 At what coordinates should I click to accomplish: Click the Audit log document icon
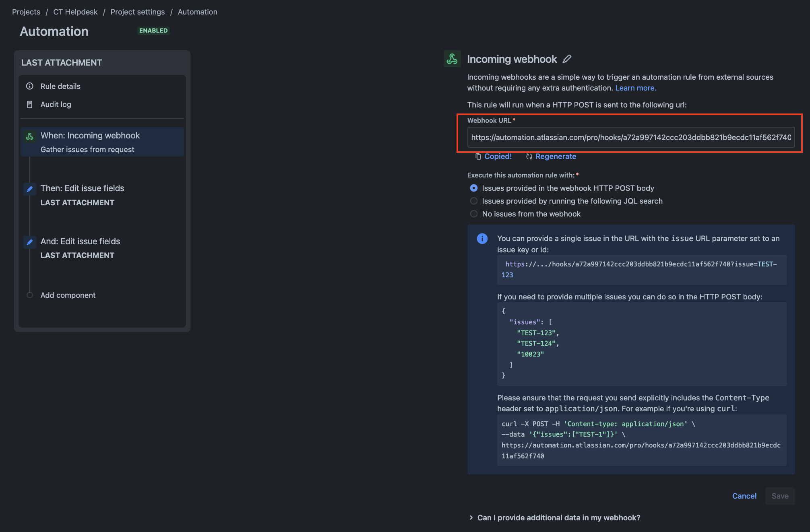click(30, 105)
